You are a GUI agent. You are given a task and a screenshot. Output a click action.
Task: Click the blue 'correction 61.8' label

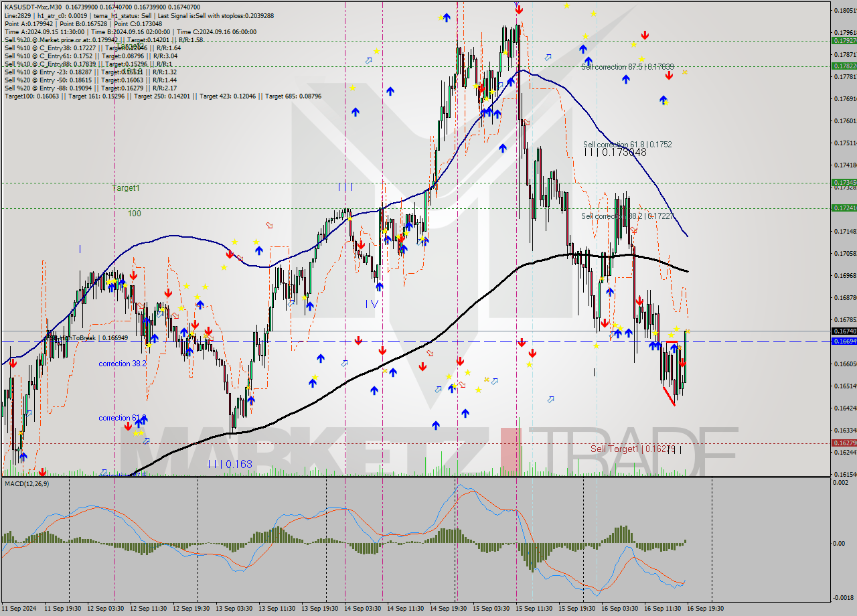(x=122, y=418)
